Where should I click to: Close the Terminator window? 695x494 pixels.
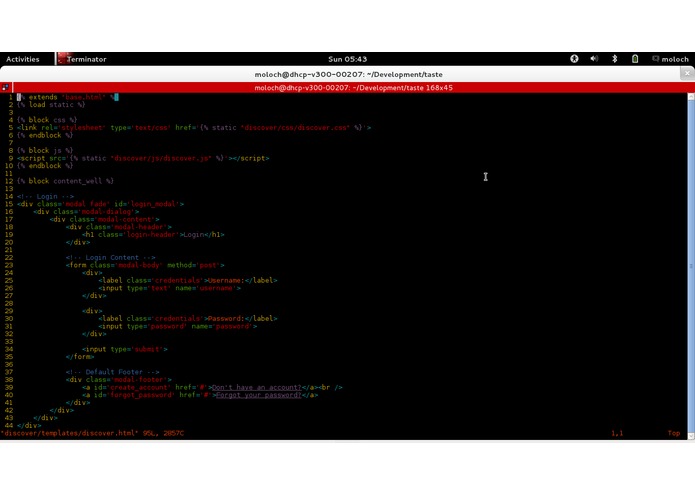click(x=687, y=73)
